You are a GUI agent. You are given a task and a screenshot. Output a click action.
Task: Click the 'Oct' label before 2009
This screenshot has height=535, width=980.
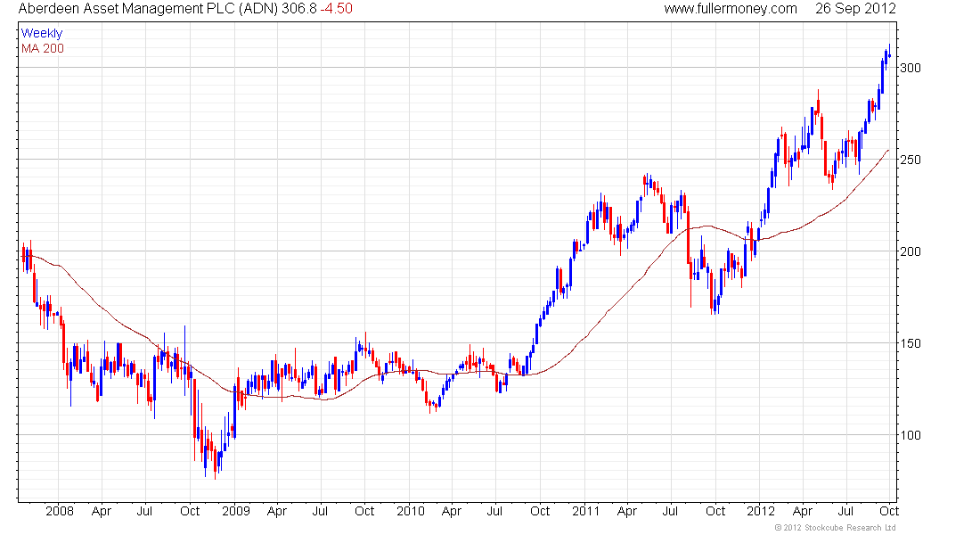tap(190, 511)
